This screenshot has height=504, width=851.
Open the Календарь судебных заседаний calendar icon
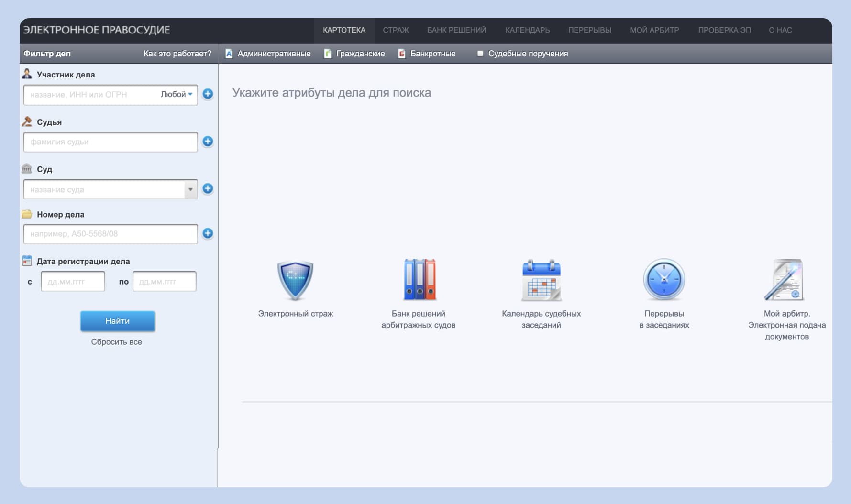541,280
